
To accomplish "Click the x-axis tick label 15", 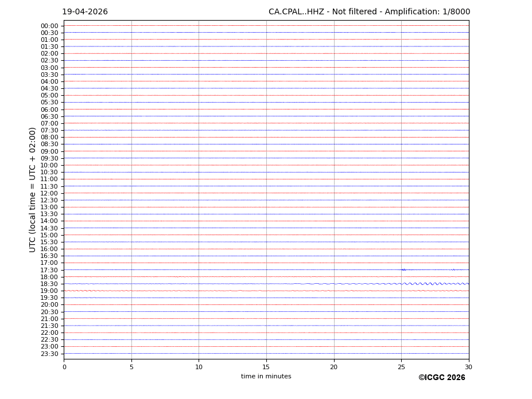I will point(266,367).
